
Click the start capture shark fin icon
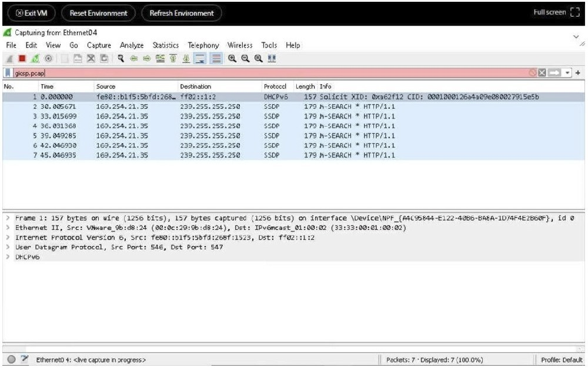(x=10, y=58)
